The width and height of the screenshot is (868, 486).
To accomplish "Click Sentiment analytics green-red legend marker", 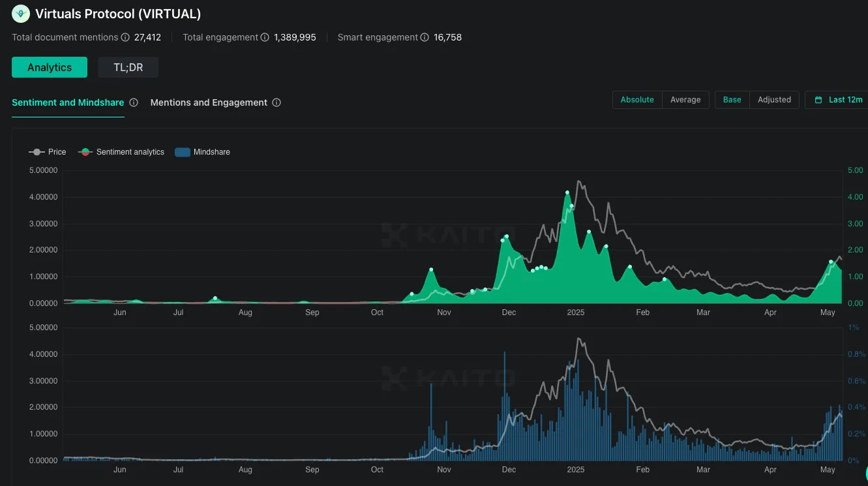I will (x=85, y=152).
